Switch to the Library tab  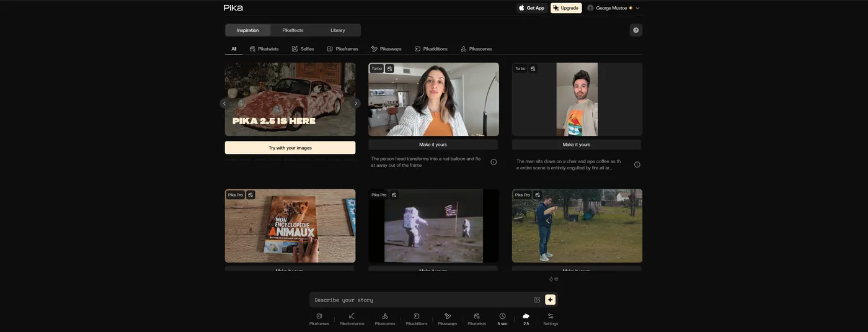click(338, 30)
